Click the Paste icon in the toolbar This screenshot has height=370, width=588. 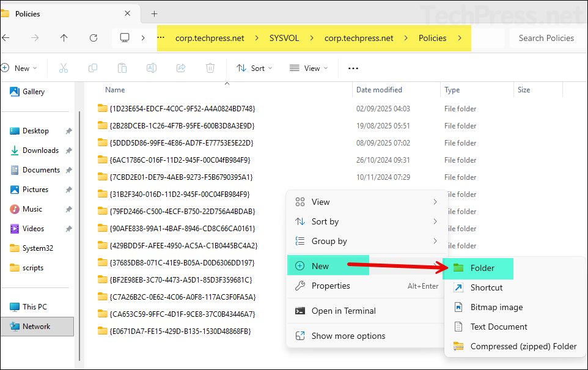pos(122,68)
